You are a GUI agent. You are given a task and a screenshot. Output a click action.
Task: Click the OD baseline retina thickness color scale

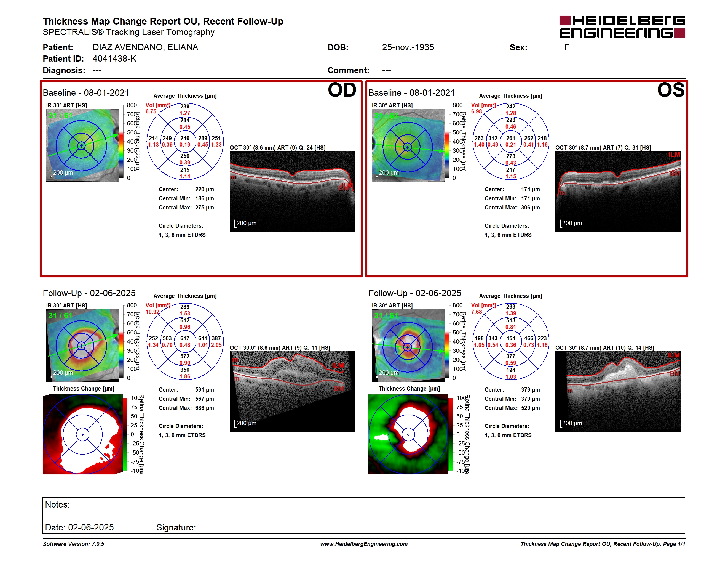[121, 141]
